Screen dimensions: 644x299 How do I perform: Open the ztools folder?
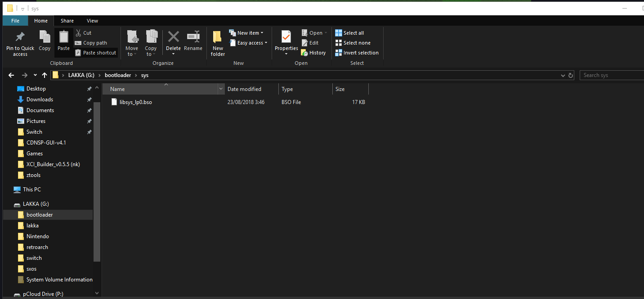tap(33, 175)
